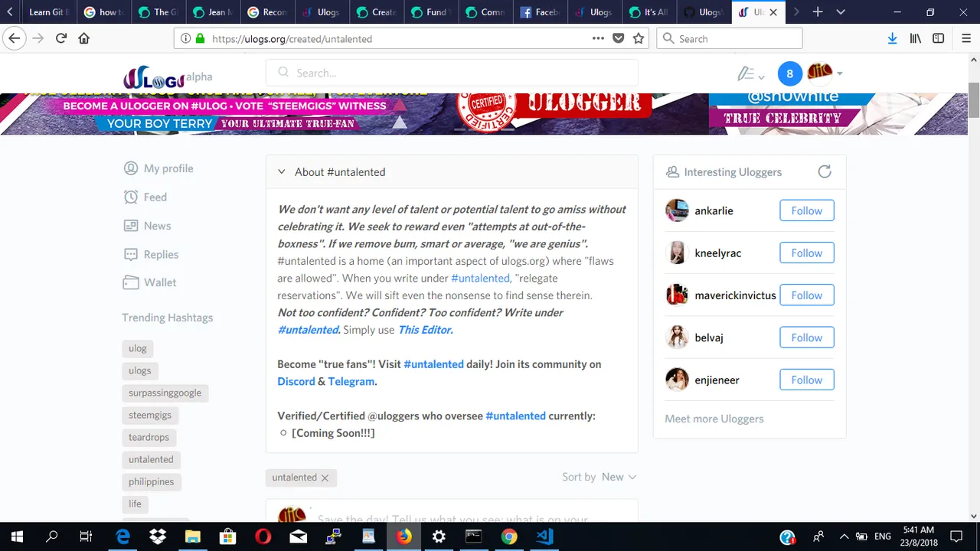Follow maverickinvictus
The width and height of the screenshot is (980, 551).
click(x=807, y=295)
